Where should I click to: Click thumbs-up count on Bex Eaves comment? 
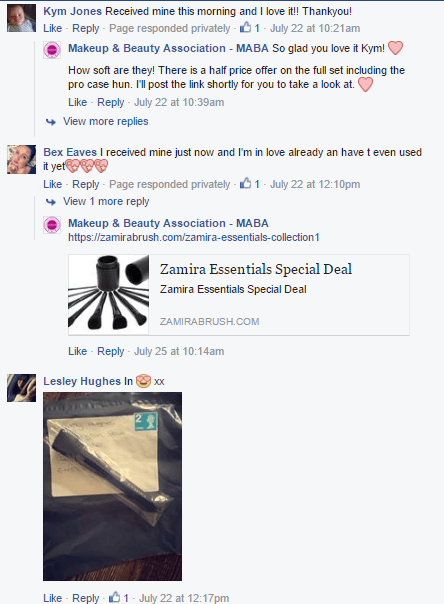point(250,184)
